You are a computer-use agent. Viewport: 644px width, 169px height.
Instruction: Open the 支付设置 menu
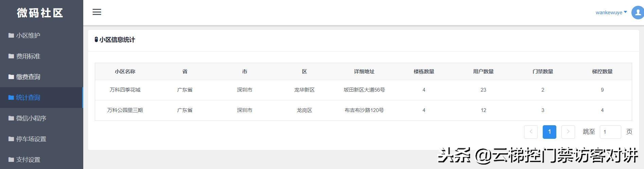pyautogui.click(x=41, y=159)
